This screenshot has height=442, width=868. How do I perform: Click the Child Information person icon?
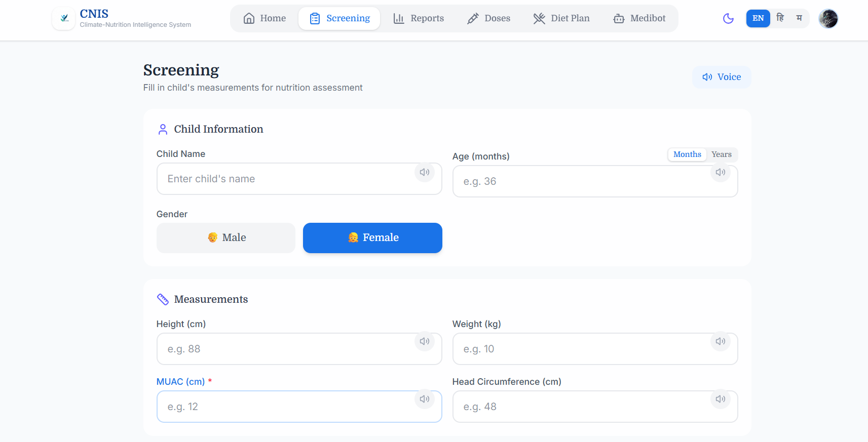(x=163, y=129)
